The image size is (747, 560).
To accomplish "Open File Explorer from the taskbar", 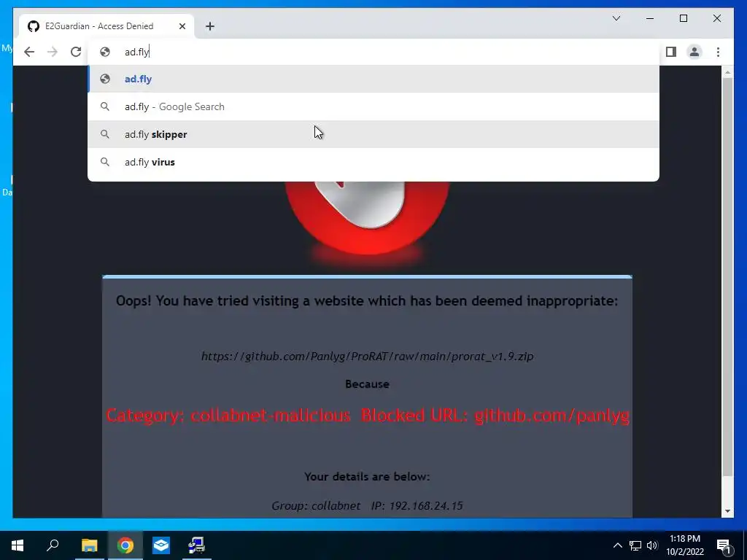I will pyautogui.click(x=89, y=545).
